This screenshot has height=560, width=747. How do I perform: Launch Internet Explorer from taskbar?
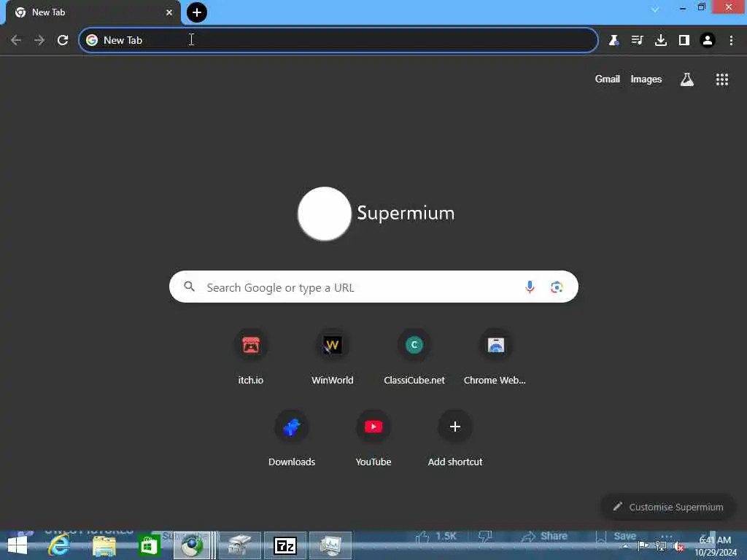pos(59,545)
